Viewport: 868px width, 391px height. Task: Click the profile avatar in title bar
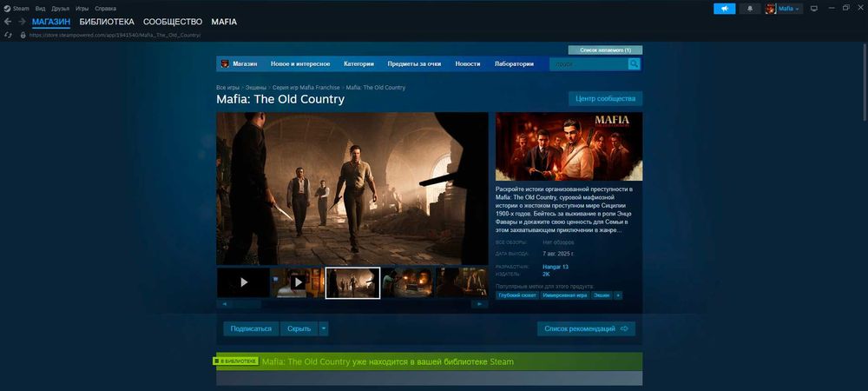(771, 9)
